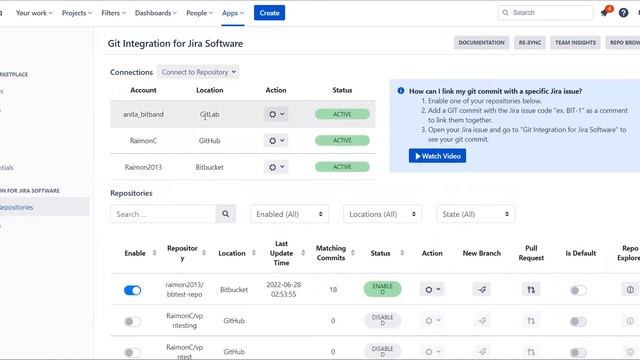Open the State (All) filter dropdown

pyautogui.click(x=476, y=214)
